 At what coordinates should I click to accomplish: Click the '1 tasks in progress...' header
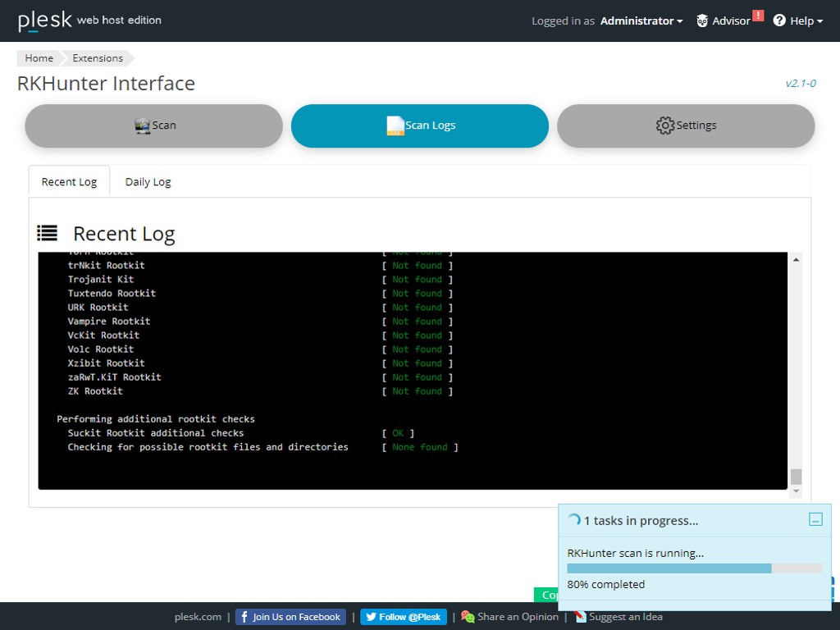(x=641, y=520)
